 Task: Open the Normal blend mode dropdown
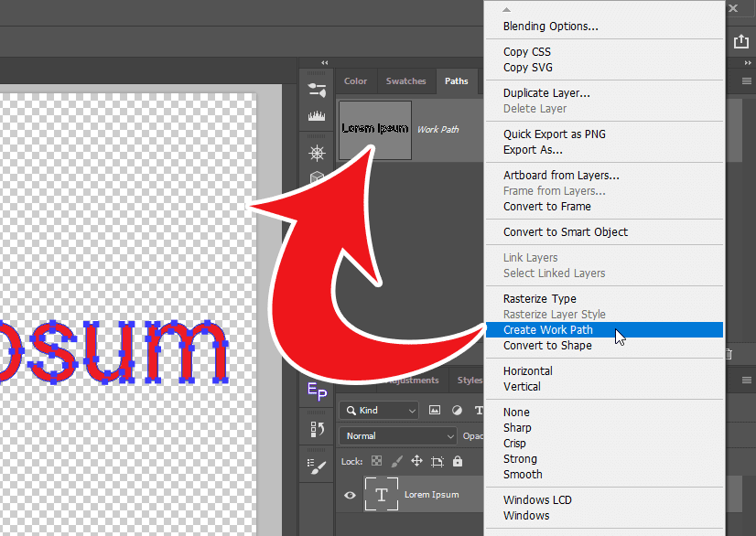pos(398,435)
